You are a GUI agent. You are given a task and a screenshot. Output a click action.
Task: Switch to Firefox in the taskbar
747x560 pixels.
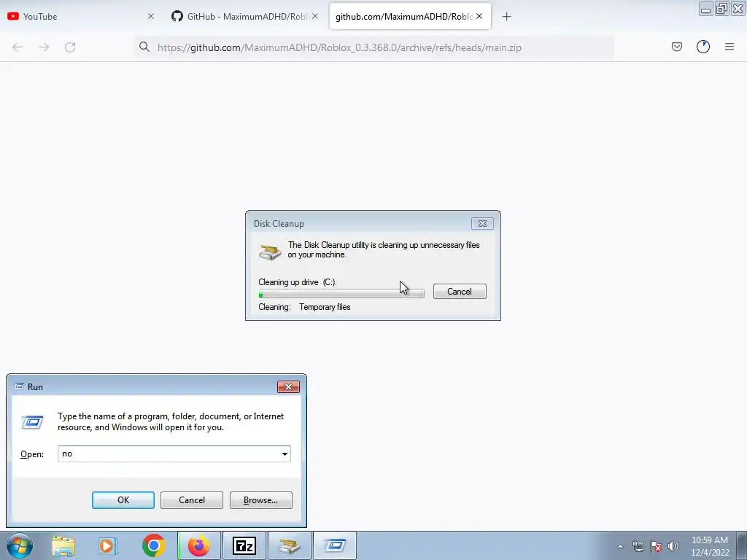click(x=198, y=545)
